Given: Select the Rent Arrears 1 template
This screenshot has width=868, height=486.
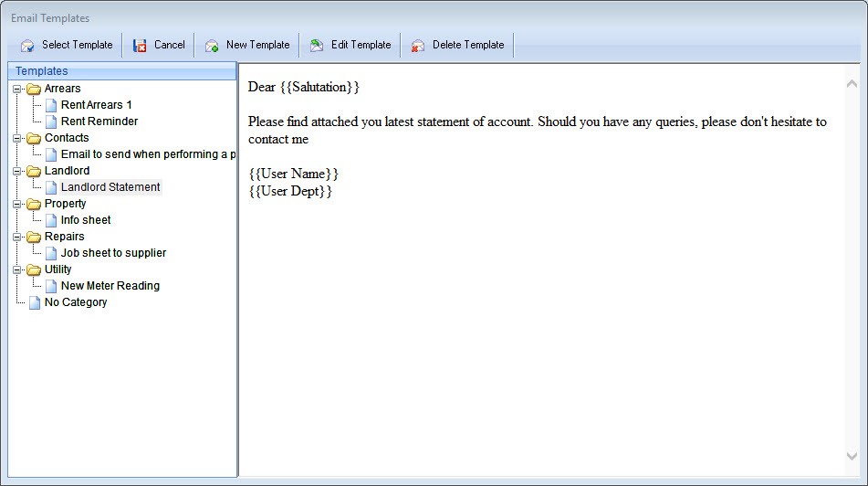Looking at the screenshot, I should tap(97, 105).
